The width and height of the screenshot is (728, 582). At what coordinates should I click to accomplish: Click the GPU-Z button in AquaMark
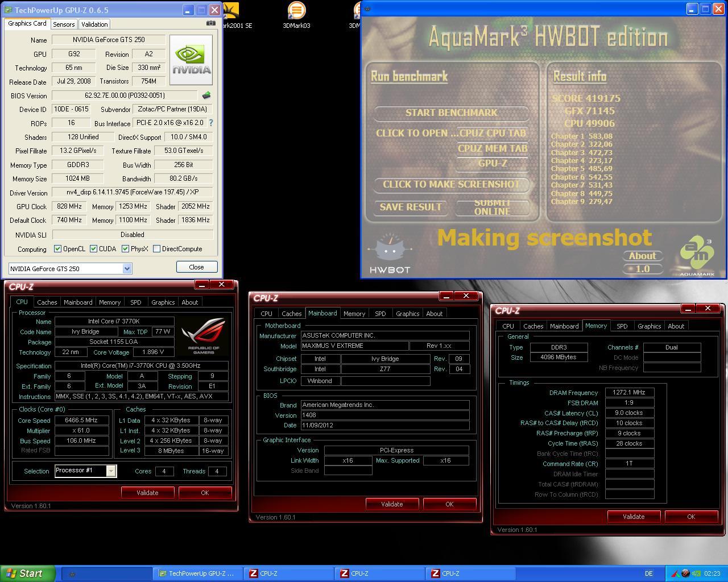(x=493, y=163)
